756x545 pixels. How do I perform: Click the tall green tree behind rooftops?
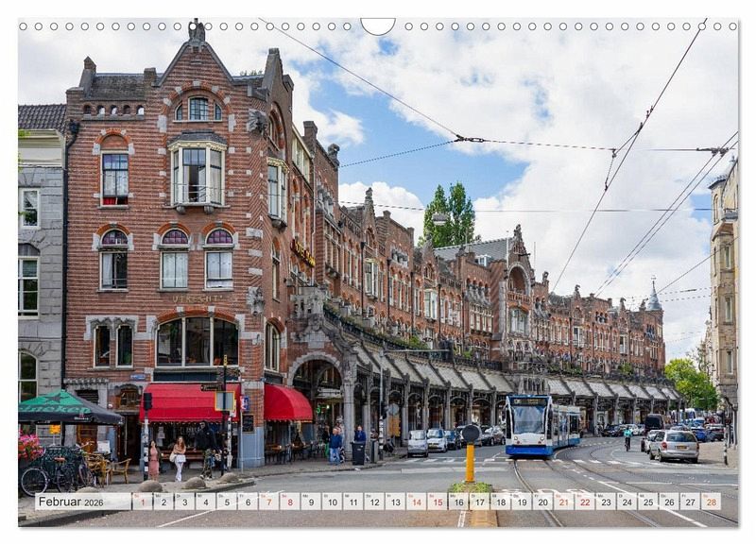451,214
